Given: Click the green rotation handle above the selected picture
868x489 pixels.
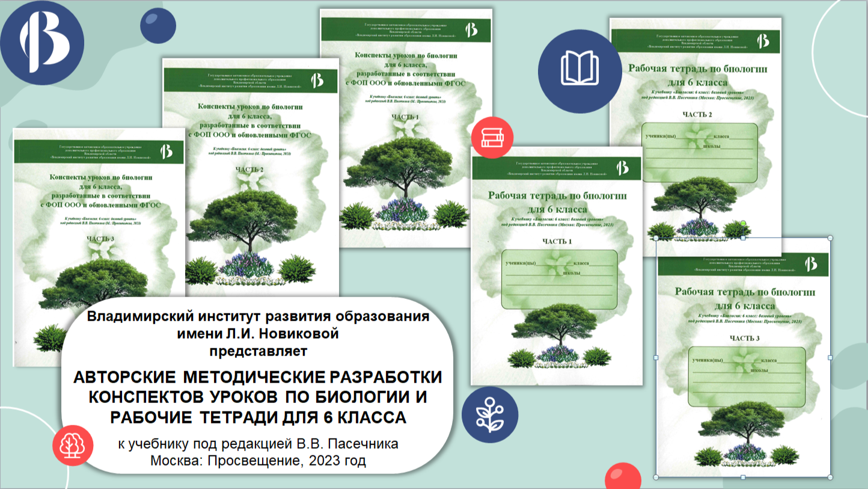Looking at the screenshot, I should [x=743, y=224].
